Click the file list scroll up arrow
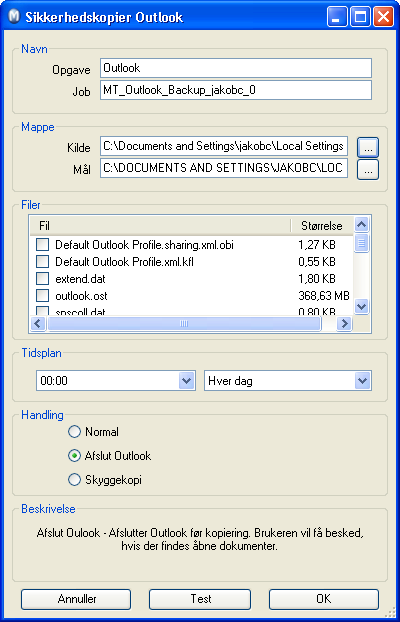400x622 pixels. pos(362,225)
